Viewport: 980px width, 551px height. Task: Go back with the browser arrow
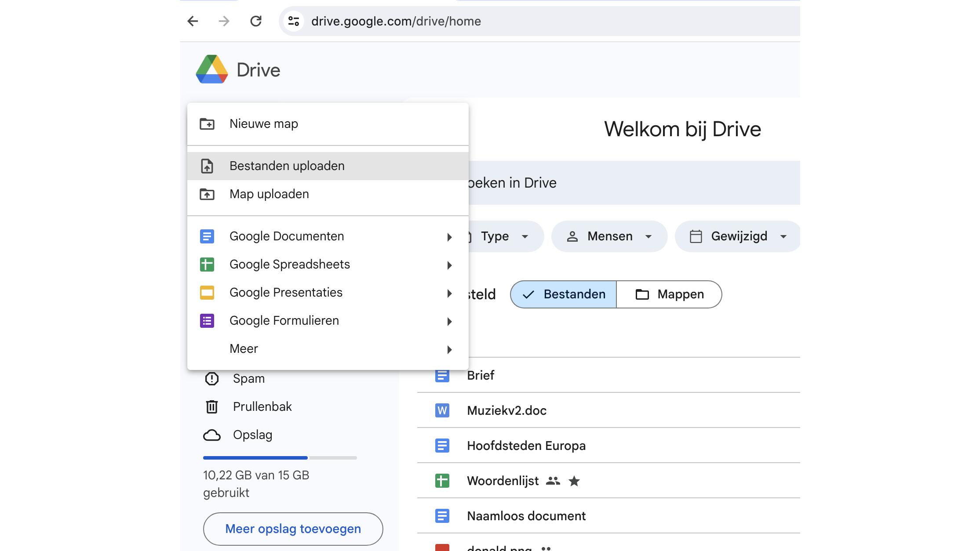point(193,21)
